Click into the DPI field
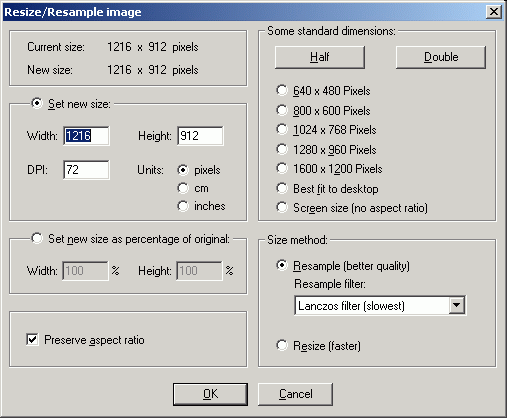This screenshot has height=418, width=507. click(x=86, y=170)
